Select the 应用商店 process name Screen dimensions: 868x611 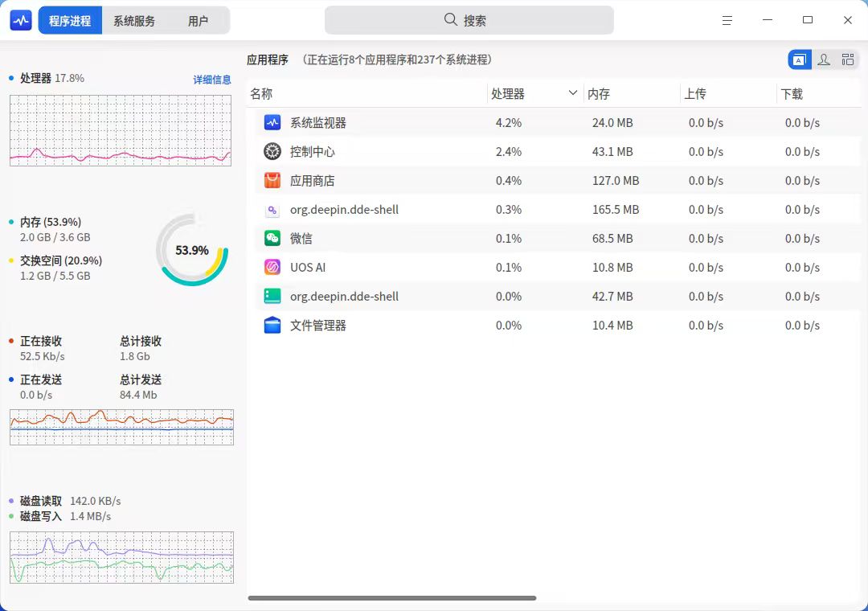pos(312,181)
